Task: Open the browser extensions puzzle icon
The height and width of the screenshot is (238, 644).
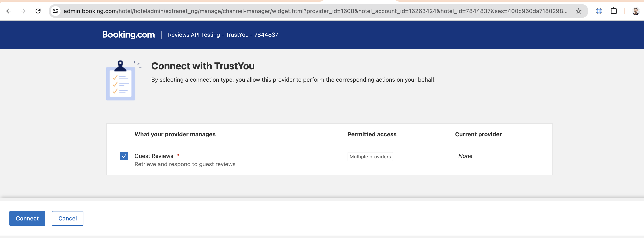Action: tap(614, 11)
